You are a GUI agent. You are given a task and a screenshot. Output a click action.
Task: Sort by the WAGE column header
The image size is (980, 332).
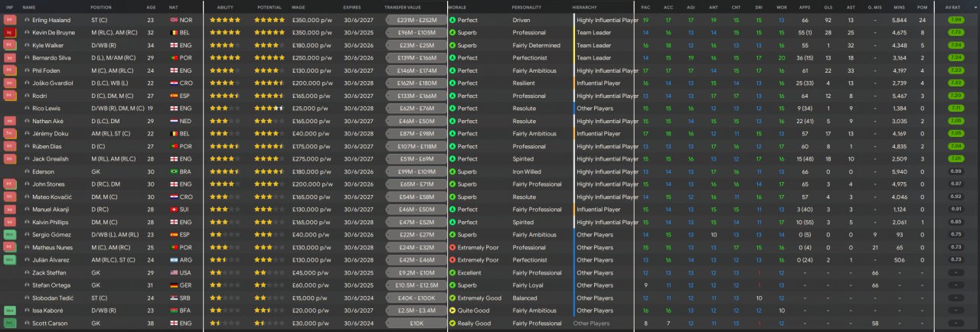tap(298, 7)
